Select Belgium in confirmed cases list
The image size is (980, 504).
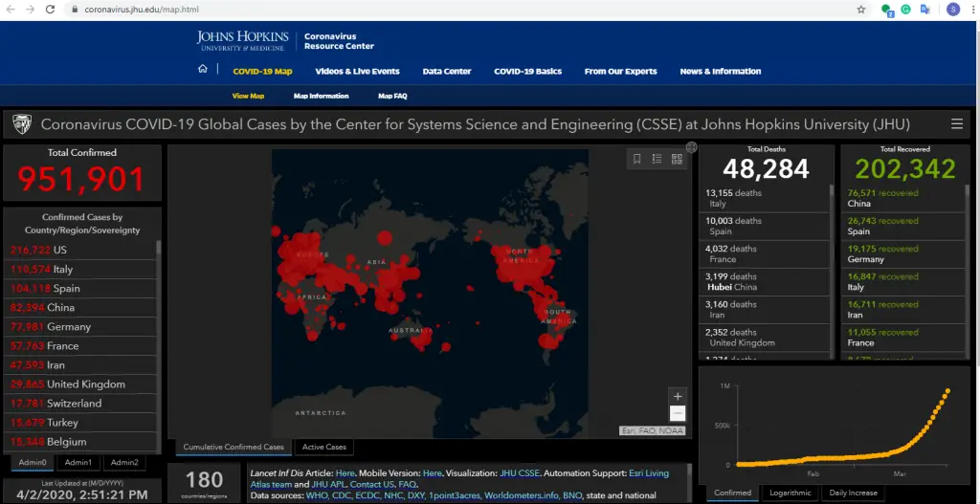[80, 442]
